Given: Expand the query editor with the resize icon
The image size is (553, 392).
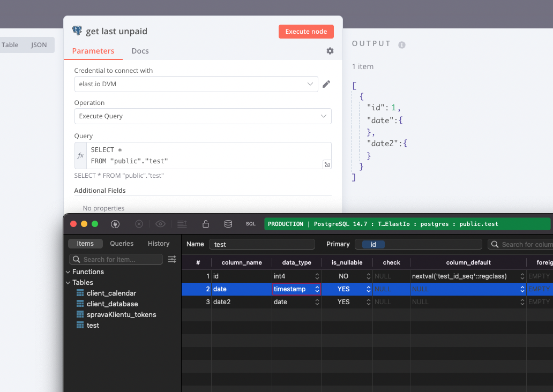Looking at the screenshot, I should pyautogui.click(x=327, y=164).
